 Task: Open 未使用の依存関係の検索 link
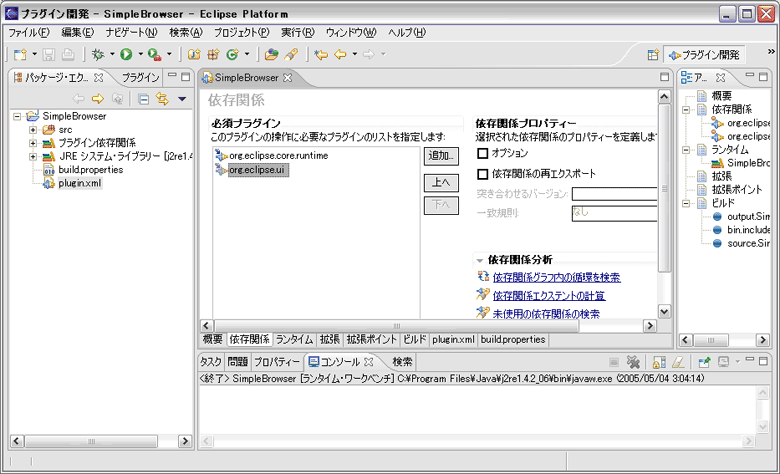click(x=546, y=314)
